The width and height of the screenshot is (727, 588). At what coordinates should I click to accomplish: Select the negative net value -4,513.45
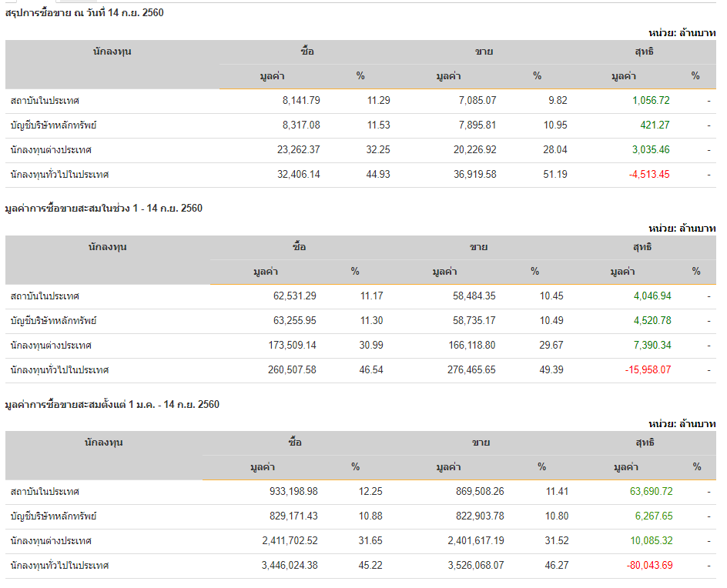[649, 174]
